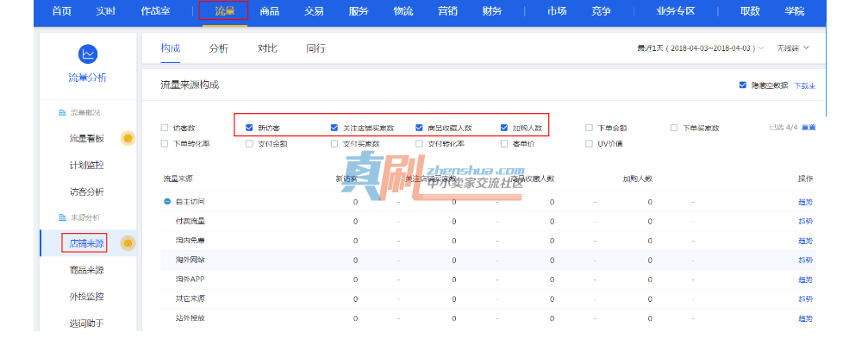Screen dimensions: 868x352
Task: Check the 客单价 checkbox
Action: pyautogui.click(x=503, y=143)
